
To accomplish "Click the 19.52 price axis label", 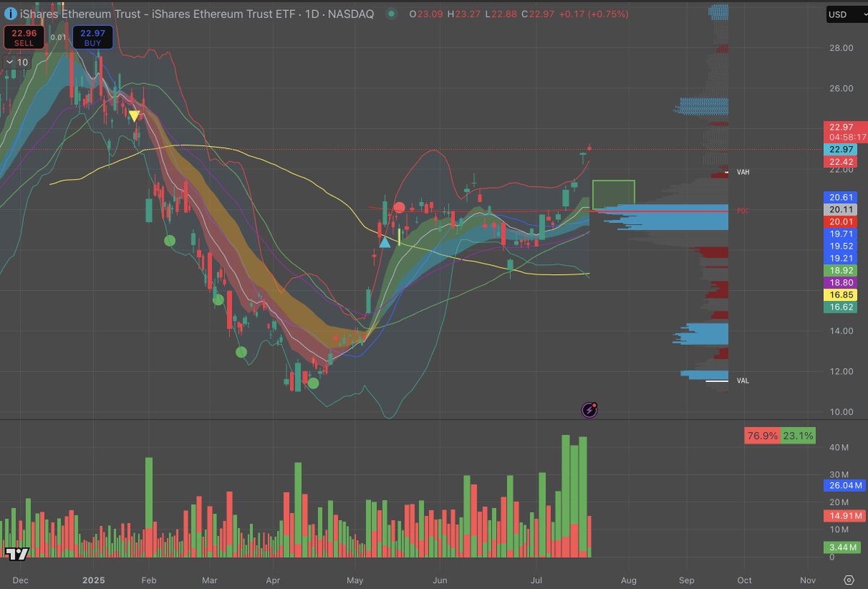I will click(841, 246).
